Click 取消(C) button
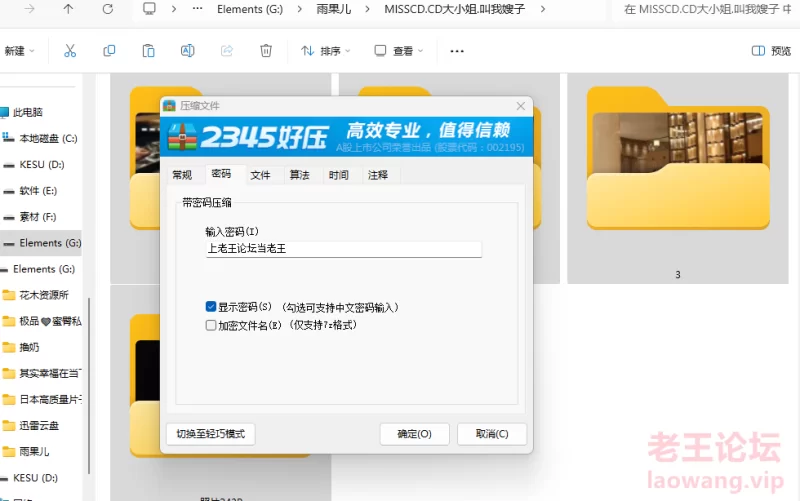 [492, 434]
